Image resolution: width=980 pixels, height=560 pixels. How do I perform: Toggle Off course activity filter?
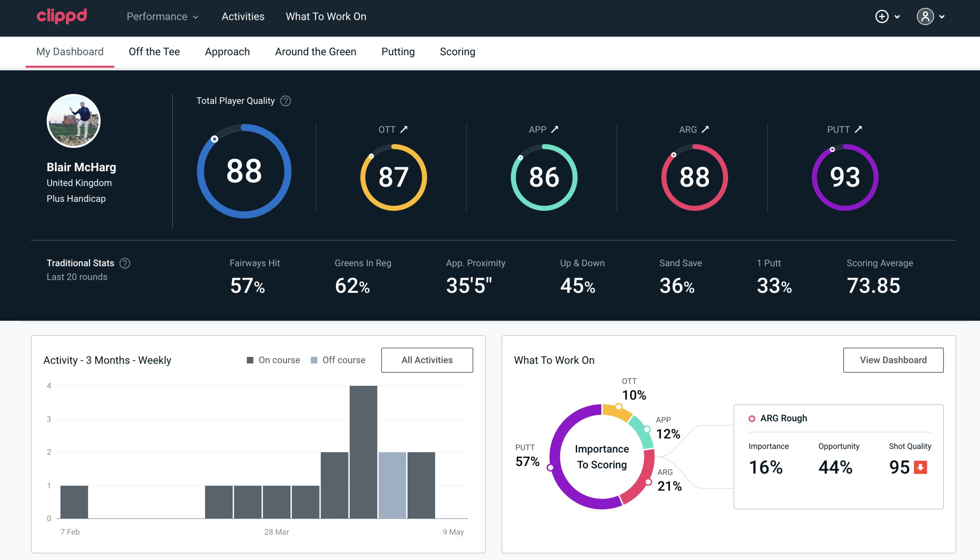337,360
